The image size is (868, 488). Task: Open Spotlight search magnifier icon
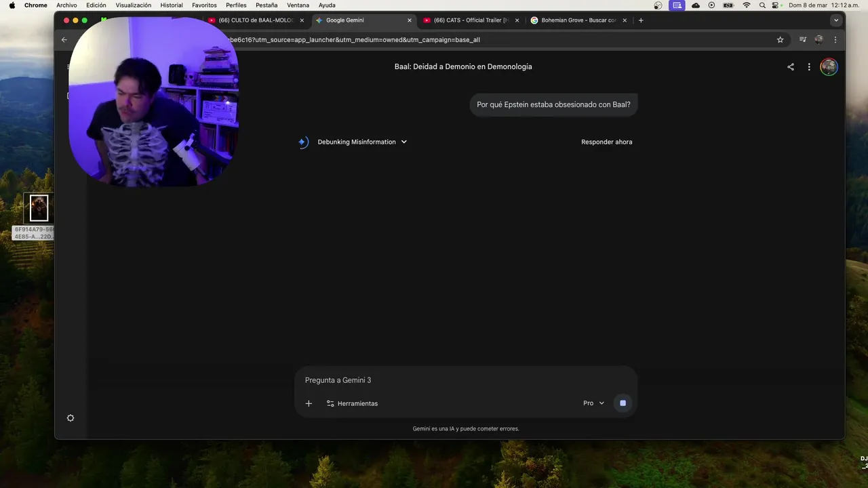[762, 5]
